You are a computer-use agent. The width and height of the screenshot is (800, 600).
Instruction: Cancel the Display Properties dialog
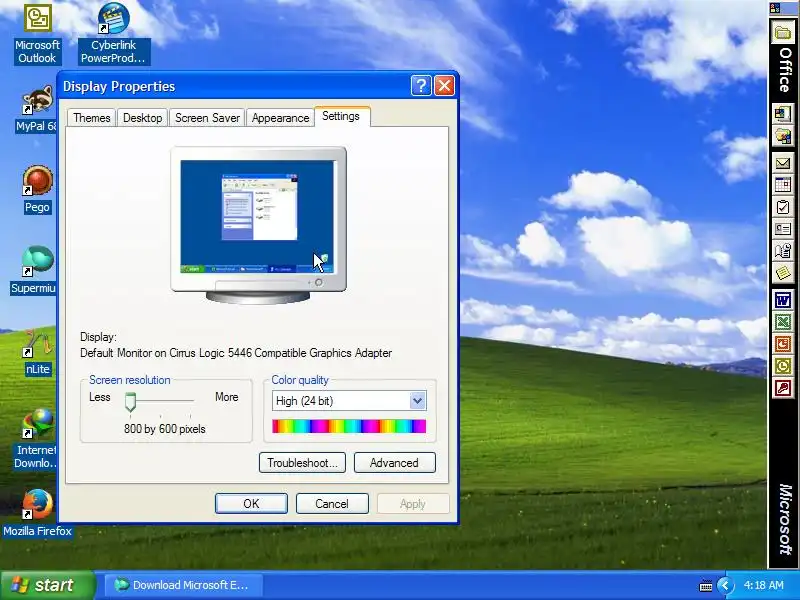(332, 504)
